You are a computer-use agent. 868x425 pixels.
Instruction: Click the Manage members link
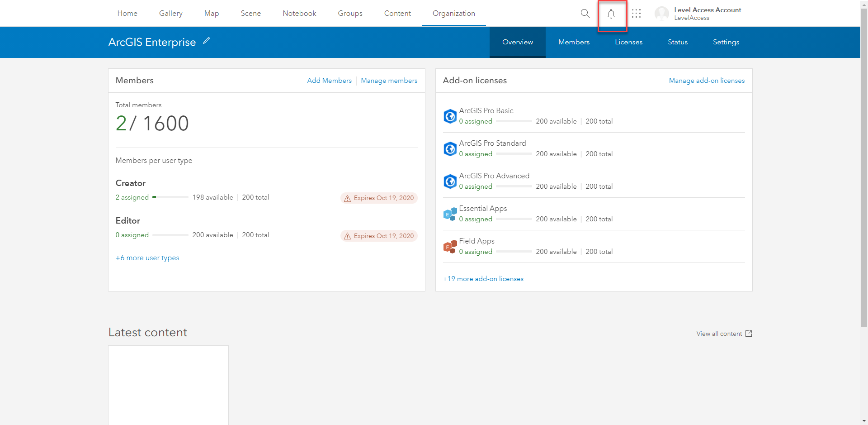tap(389, 81)
